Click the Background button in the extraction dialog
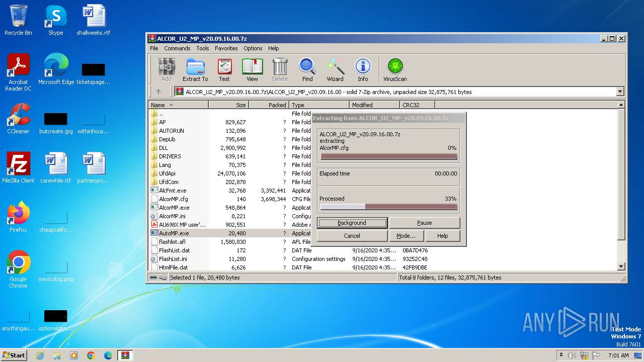644x362 pixels. tap(352, 223)
